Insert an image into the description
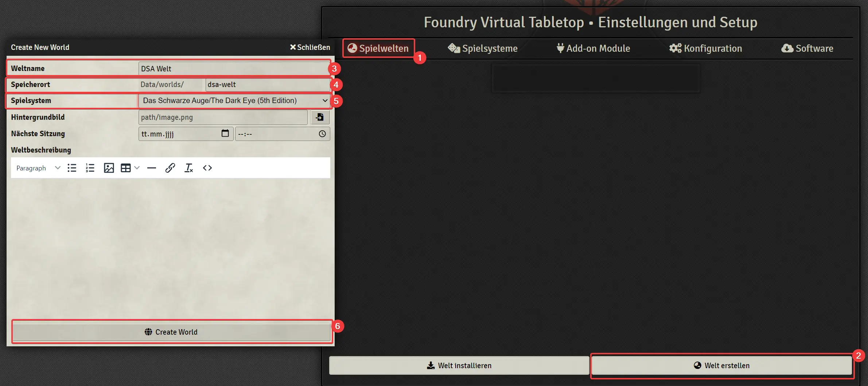The height and width of the screenshot is (386, 868). [x=109, y=168]
